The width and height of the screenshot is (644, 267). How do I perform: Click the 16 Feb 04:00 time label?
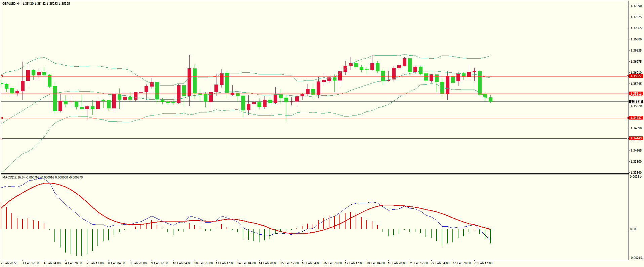(311, 263)
